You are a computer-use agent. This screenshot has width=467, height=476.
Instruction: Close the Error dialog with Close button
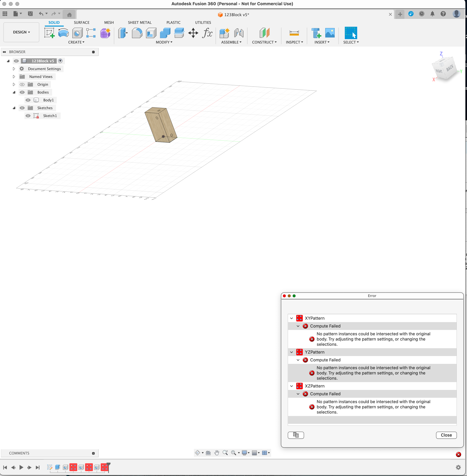click(446, 435)
